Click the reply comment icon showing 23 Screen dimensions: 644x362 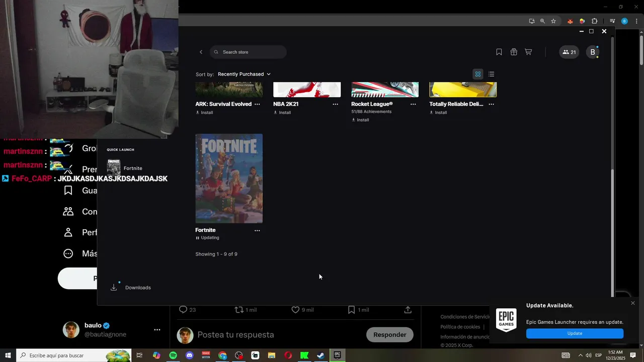[x=183, y=310]
